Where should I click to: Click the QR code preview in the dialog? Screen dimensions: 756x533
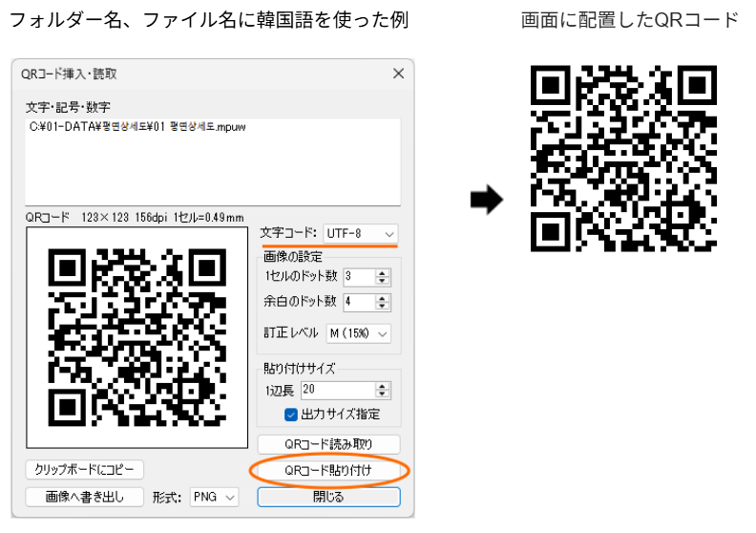pos(136,337)
